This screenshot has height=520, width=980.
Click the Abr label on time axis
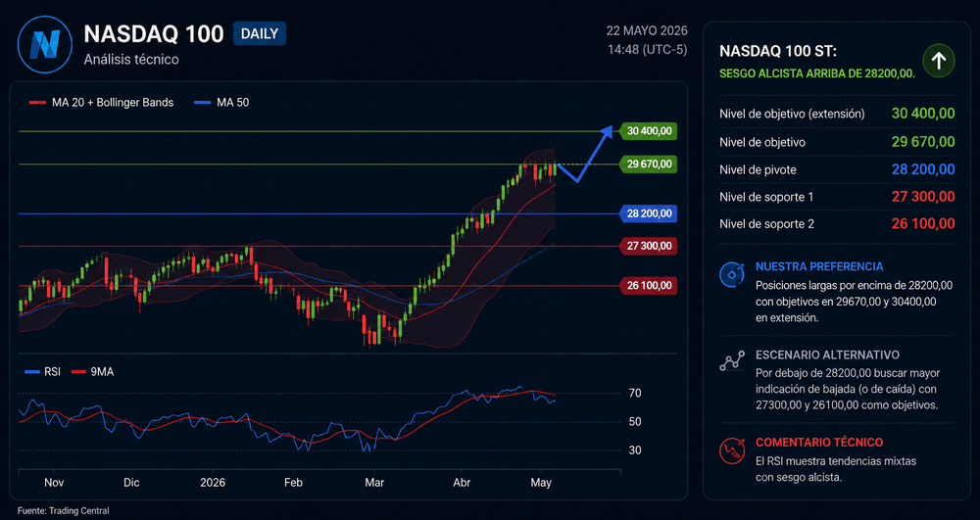[462, 483]
